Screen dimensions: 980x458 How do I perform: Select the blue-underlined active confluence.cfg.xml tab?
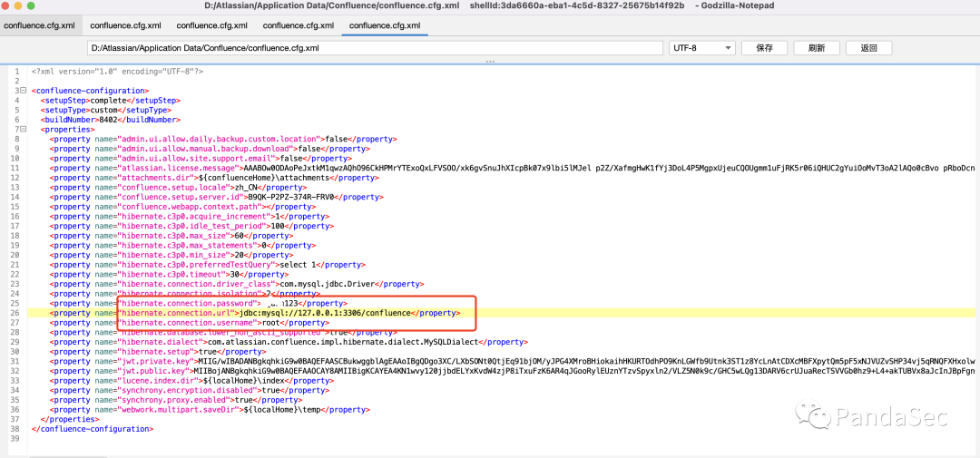point(385,25)
